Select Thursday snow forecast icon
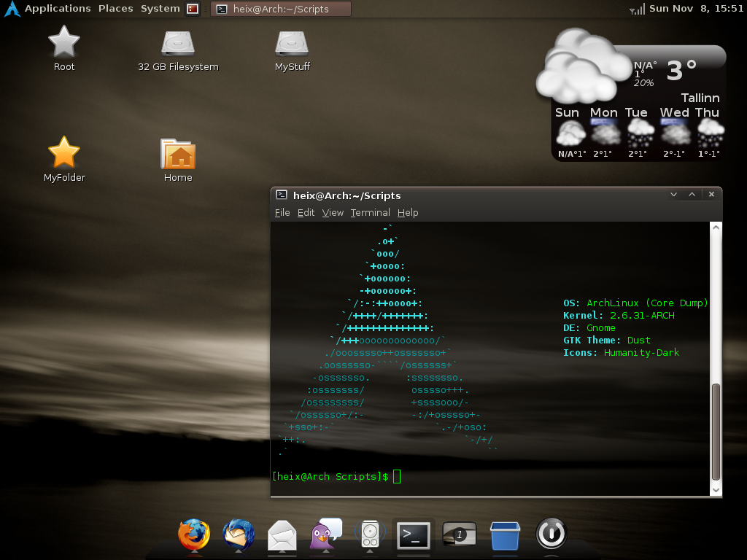The height and width of the screenshot is (560, 747). [x=711, y=133]
